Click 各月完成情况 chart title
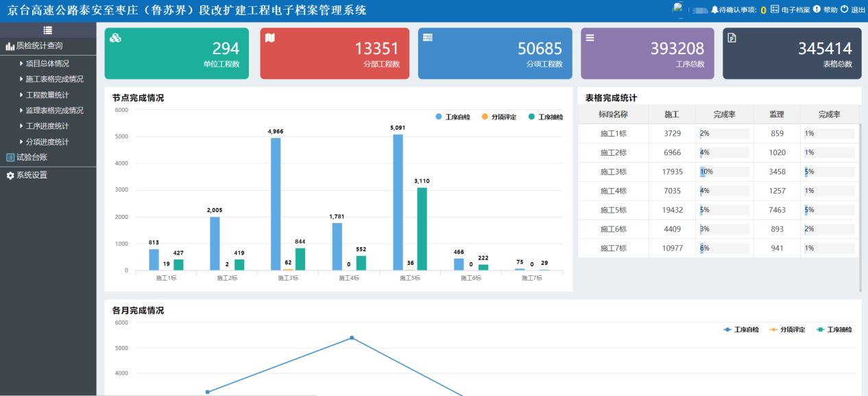Viewport: 868px width, 396px height. pyautogui.click(x=138, y=311)
